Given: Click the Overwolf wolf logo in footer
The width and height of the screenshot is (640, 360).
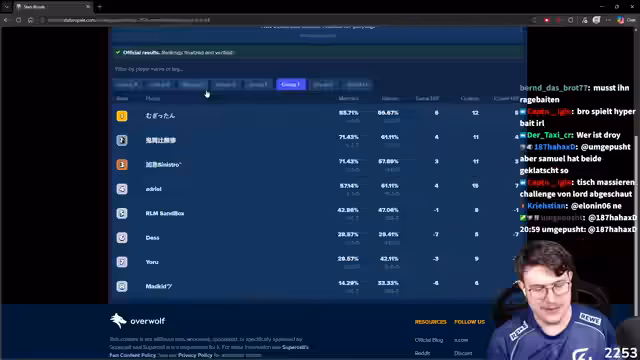Looking at the screenshot, I should point(118,321).
